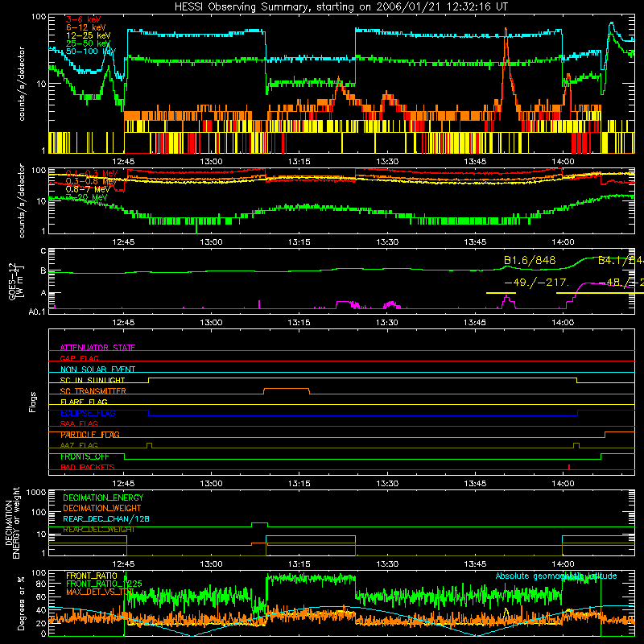The image size is (644, 644).
Task: Click 13:30 tick label under MeV panel
Action: pos(387,242)
